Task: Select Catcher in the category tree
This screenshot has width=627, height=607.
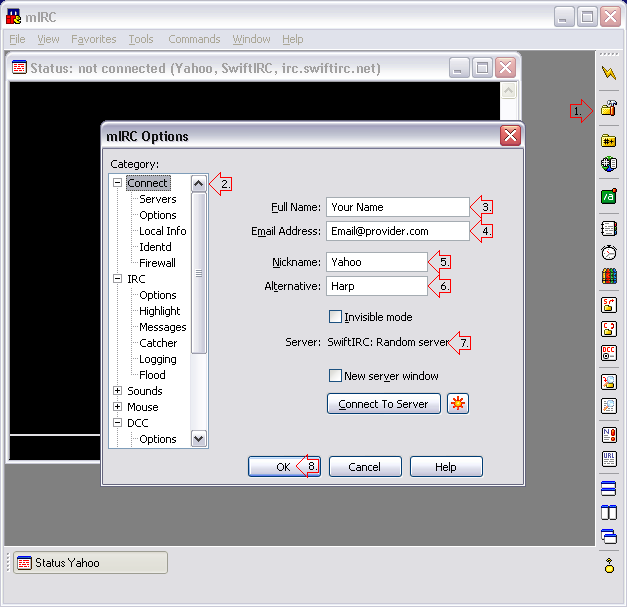Action: pos(158,343)
